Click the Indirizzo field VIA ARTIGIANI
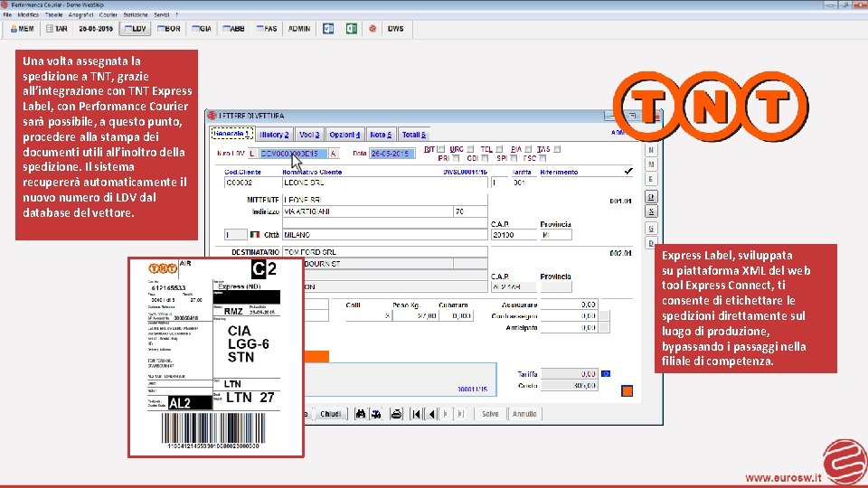The height and width of the screenshot is (488, 868). (x=368, y=211)
